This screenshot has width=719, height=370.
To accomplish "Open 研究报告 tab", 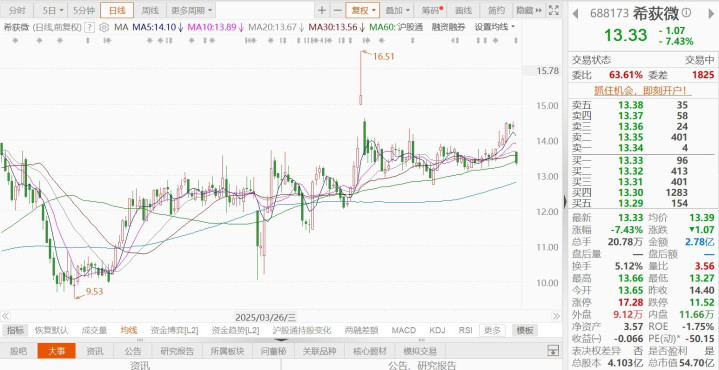I will (177, 352).
